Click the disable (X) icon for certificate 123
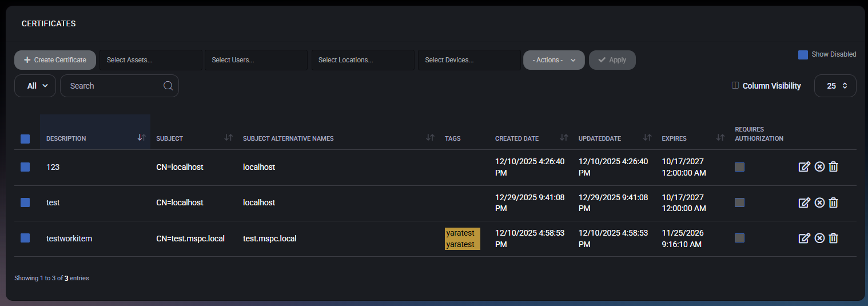The height and width of the screenshot is (306, 868). pyautogui.click(x=819, y=167)
